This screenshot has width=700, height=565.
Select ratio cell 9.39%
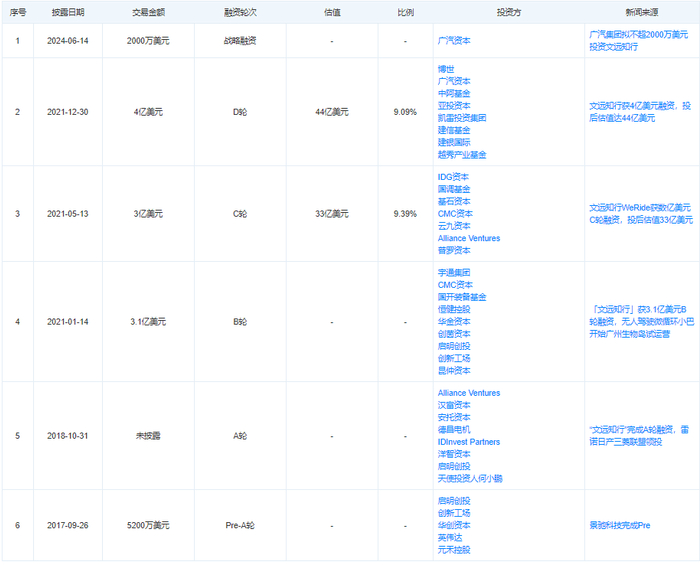coord(405,214)
